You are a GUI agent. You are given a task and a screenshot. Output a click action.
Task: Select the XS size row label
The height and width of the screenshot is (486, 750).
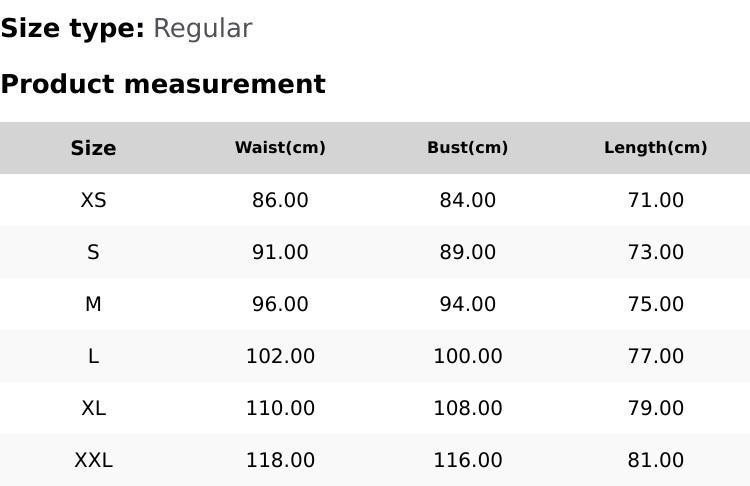[93, 200]
